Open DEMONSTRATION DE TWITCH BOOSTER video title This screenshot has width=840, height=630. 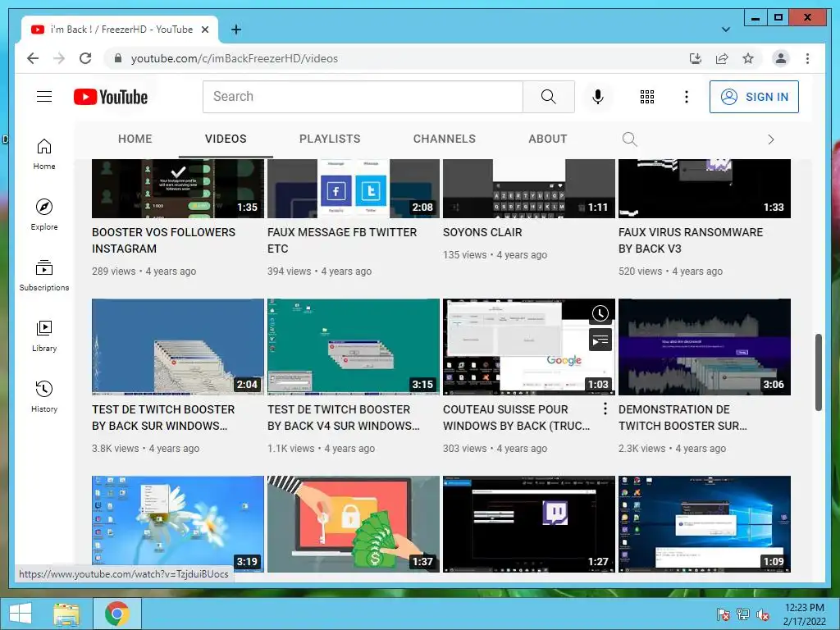[x=682, y=418]
